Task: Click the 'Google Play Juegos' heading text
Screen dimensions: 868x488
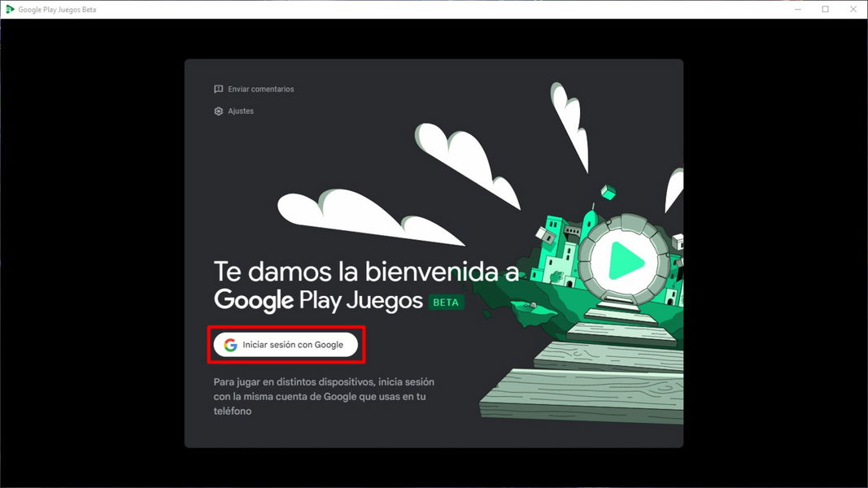Action: coord(318,300)
